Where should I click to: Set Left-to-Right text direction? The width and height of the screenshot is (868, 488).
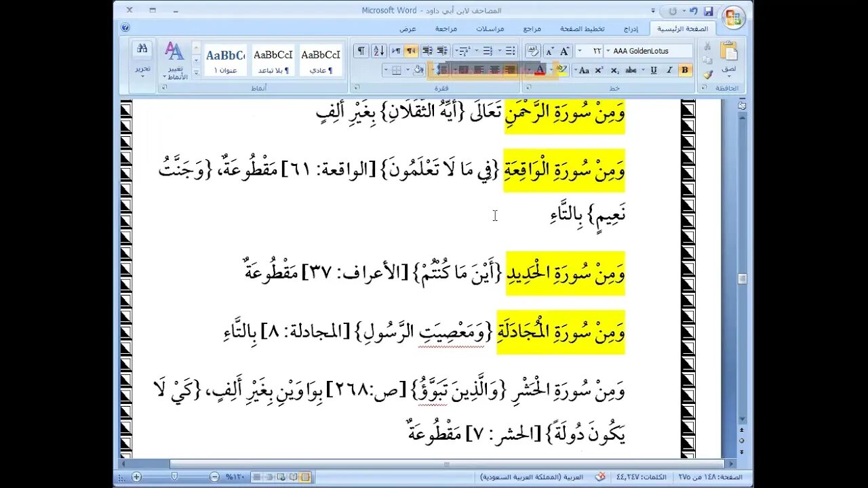[396, 51]
